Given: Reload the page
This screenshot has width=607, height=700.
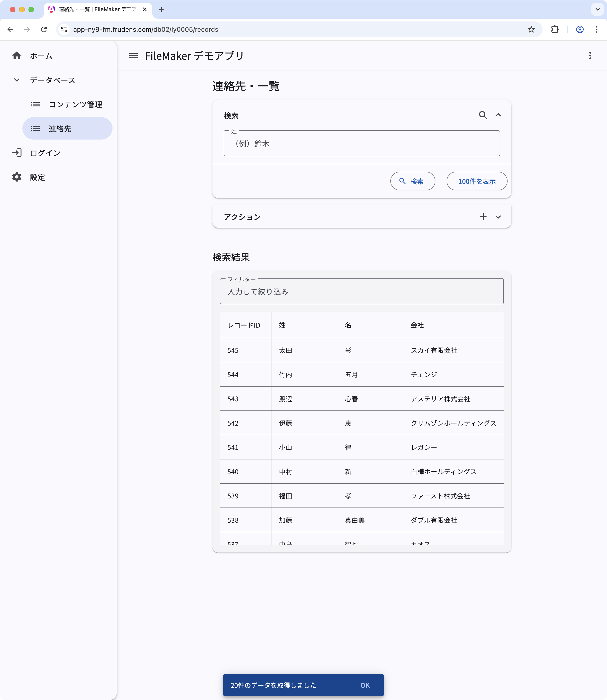Looking at the screenshot, I should (44, 29).
